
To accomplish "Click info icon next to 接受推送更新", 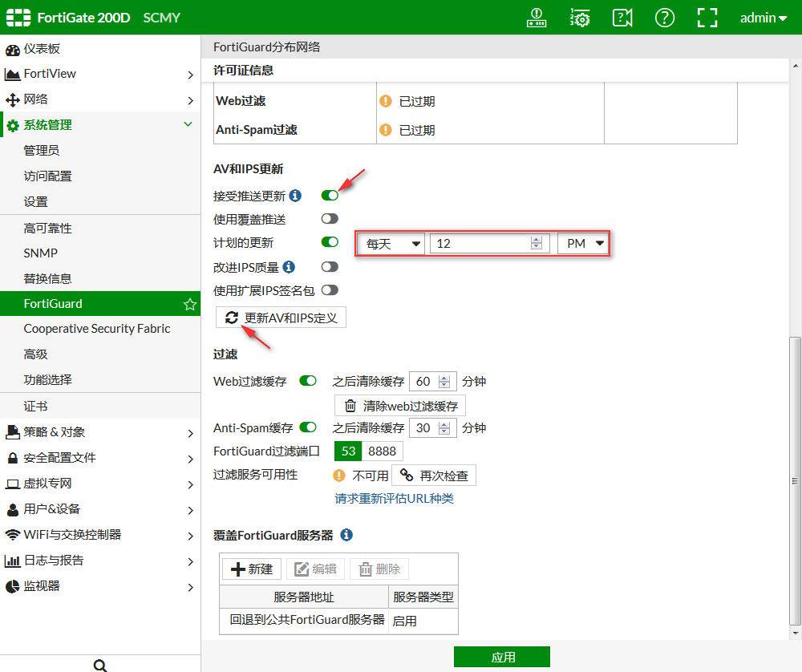I will coord(295,196).
